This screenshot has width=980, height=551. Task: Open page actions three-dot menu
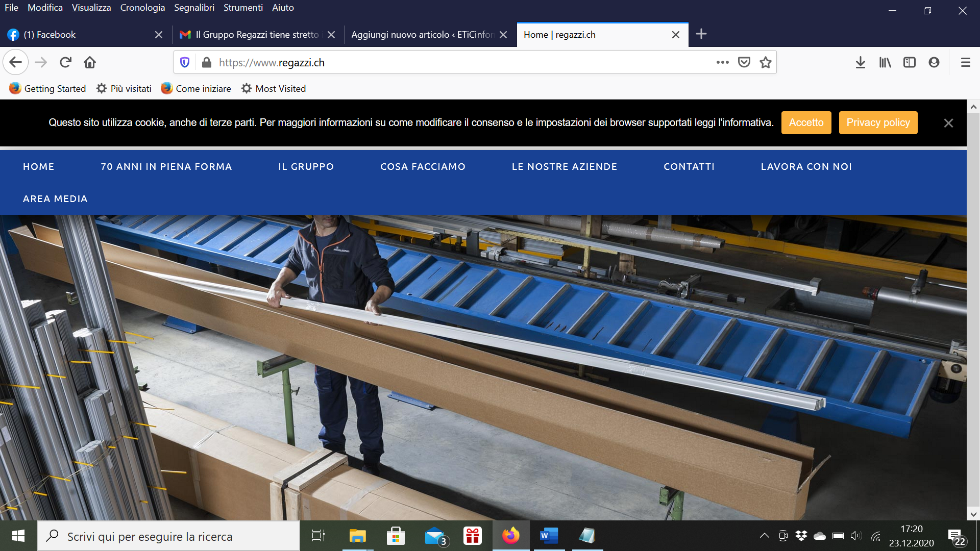click(x=722, y=62)
